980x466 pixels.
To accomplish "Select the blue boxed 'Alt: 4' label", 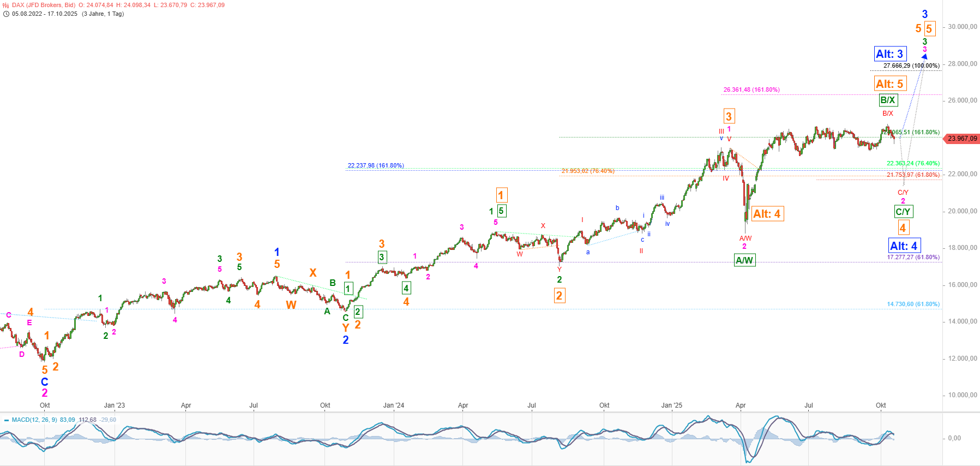I will click(x=904, y=246).
